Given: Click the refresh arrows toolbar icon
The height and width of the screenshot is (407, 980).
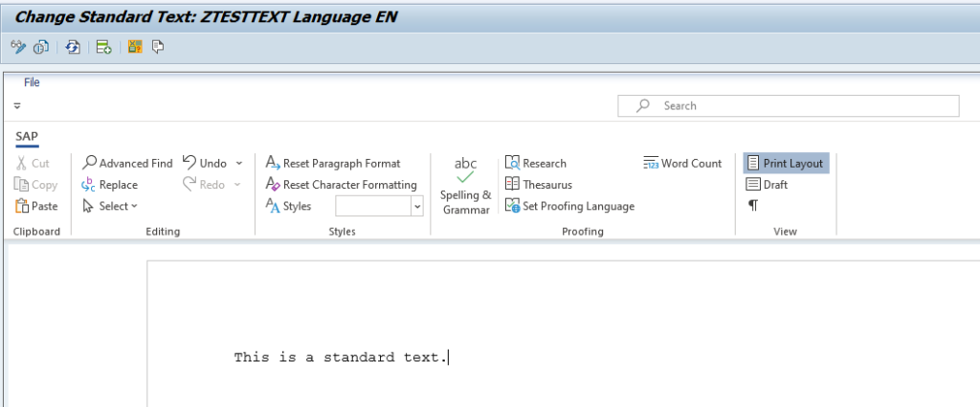Looking at the screenshot, I should click(x=73, y=47).
